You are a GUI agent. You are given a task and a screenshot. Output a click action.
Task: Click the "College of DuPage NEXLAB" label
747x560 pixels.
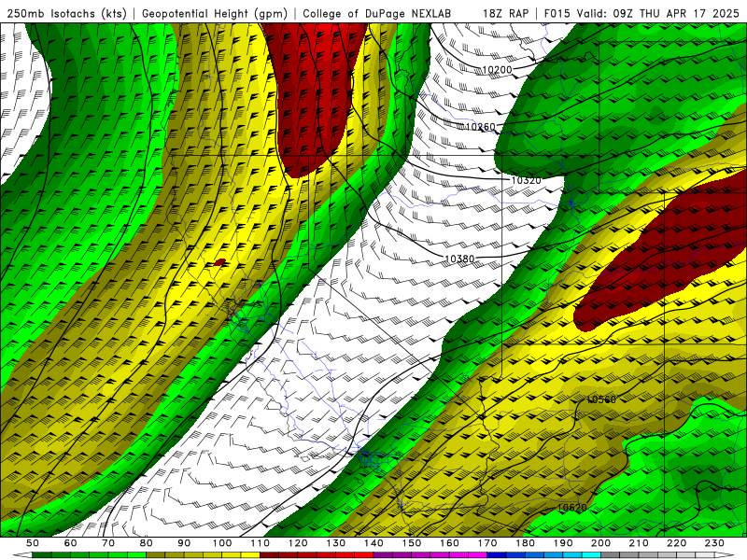point(376,13)
